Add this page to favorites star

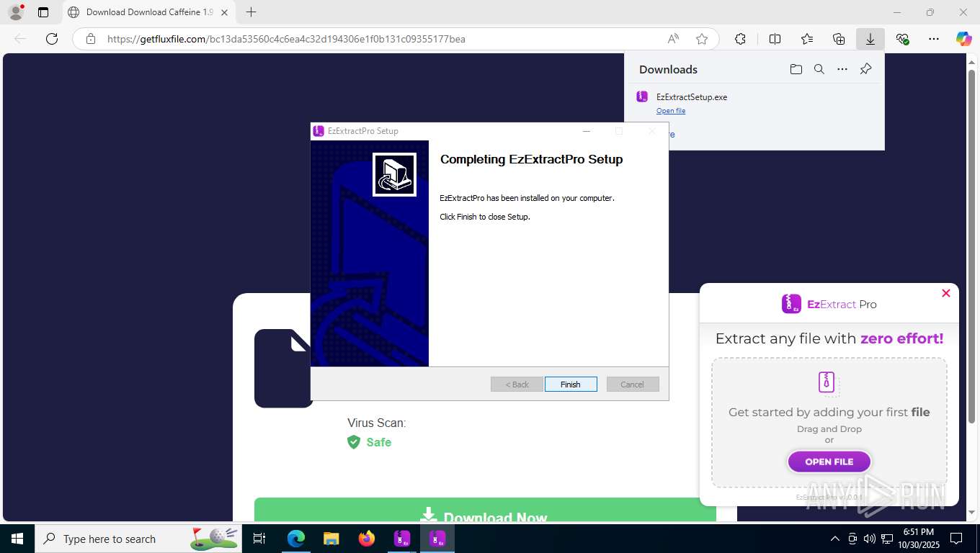pos(702,39)
